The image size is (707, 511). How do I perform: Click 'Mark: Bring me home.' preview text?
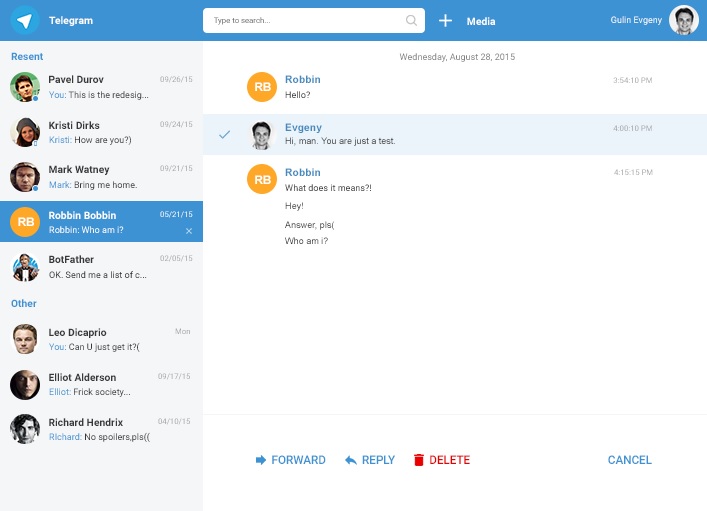[x=93, y=185]
